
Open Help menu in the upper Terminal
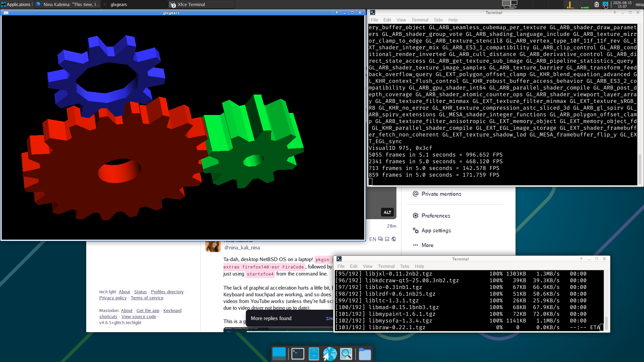(453, 20)
